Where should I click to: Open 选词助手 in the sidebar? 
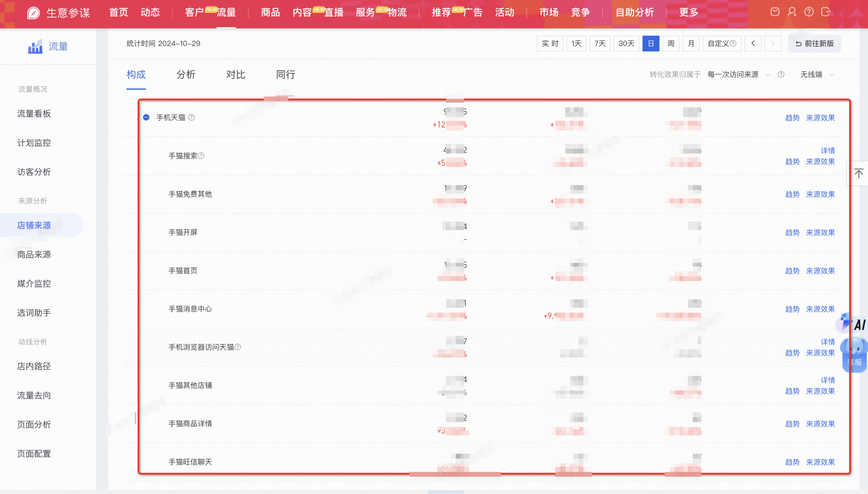pos(34,313)
